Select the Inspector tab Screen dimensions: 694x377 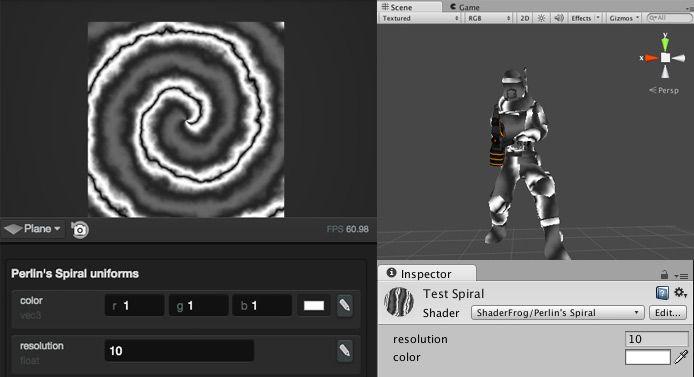click(x=427, y=273)
